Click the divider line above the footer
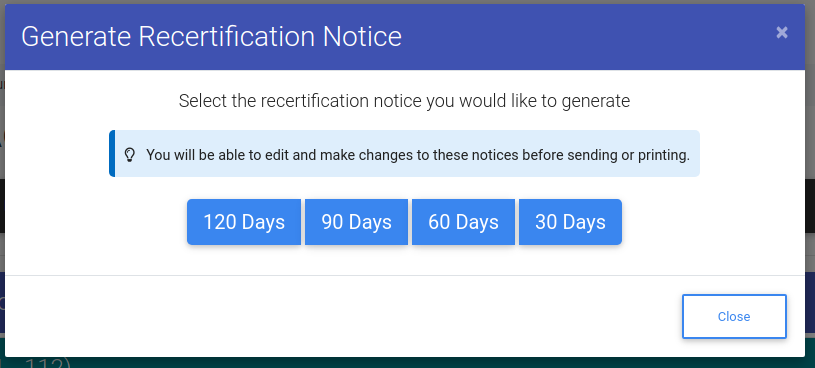Viewport: 815px width, 368px height. pyautogui.click(x=405, y=275)
